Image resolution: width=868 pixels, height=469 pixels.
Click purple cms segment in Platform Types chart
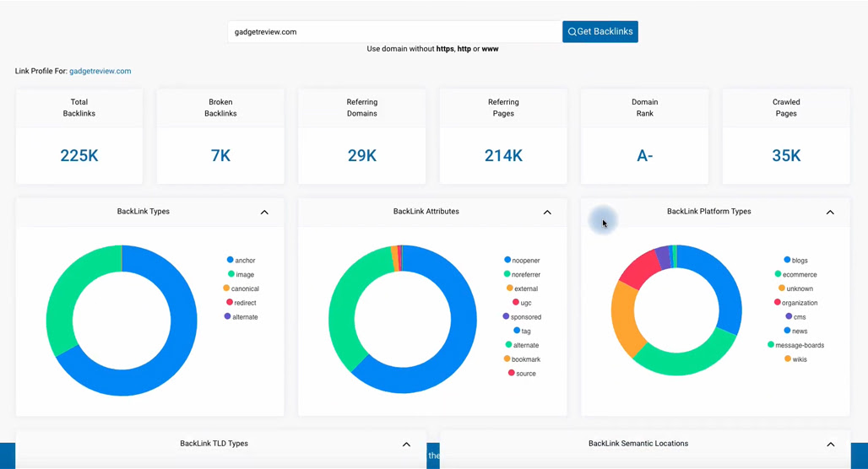coord(663,257)
